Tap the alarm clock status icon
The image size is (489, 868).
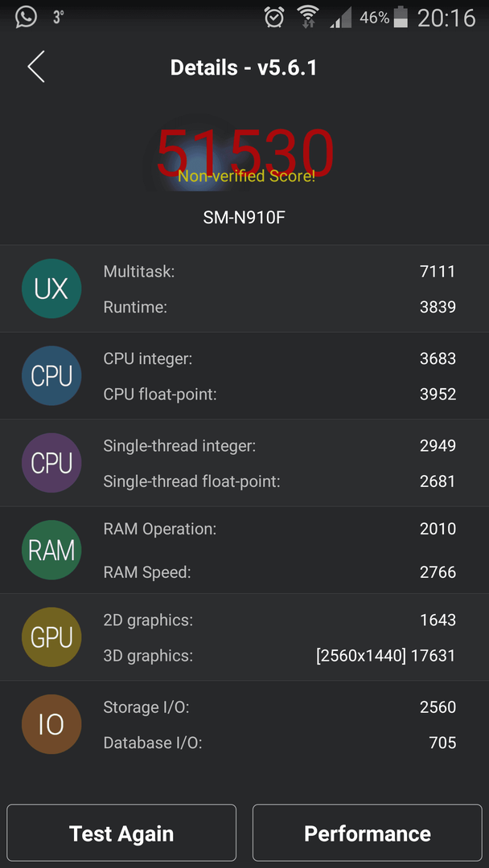(274, 17)
